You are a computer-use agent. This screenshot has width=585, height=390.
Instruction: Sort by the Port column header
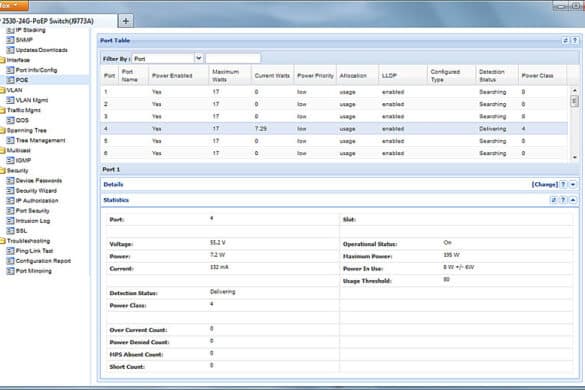(109, 75)
